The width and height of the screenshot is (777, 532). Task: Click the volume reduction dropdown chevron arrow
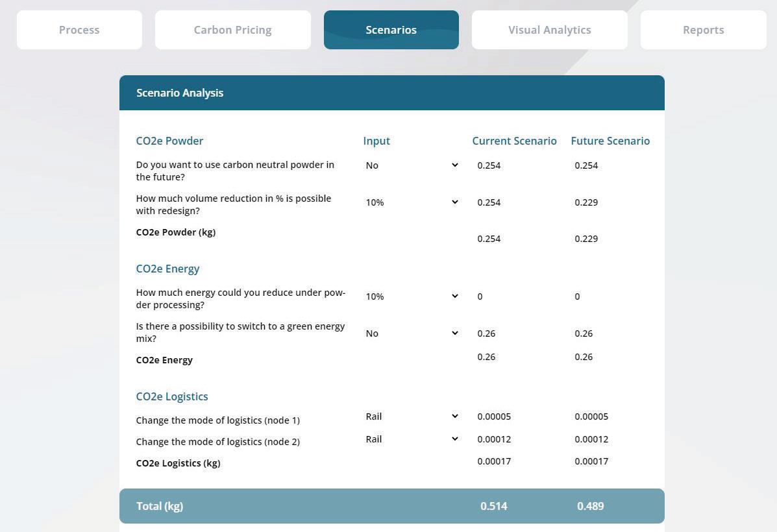pyautogui.click(x=455, y=202)
